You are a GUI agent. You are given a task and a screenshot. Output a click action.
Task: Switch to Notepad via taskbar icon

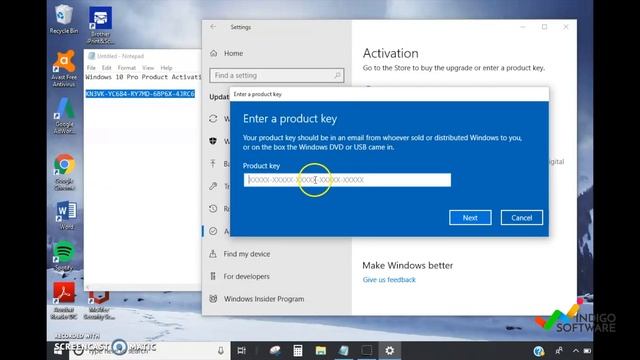point(344,350)
